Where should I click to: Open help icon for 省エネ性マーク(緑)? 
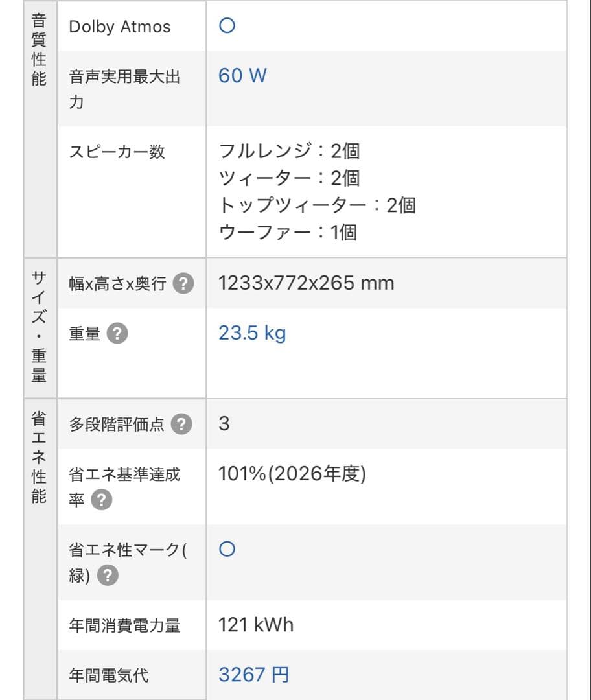point(109,574)
